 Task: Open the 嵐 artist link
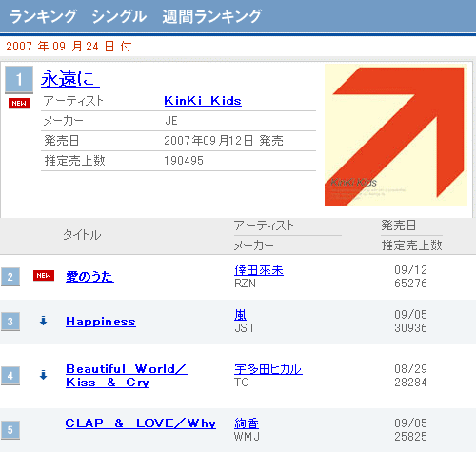pyautogui.click(x=241, y=315)
